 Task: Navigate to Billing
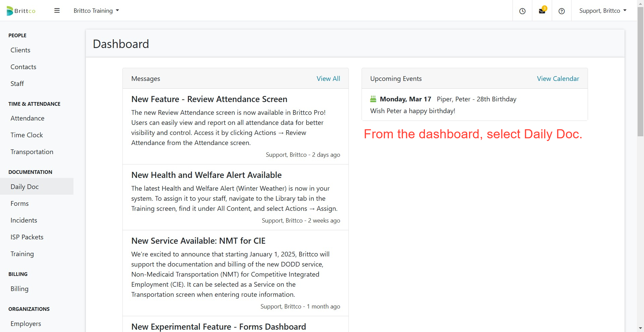tap(19, 289)
